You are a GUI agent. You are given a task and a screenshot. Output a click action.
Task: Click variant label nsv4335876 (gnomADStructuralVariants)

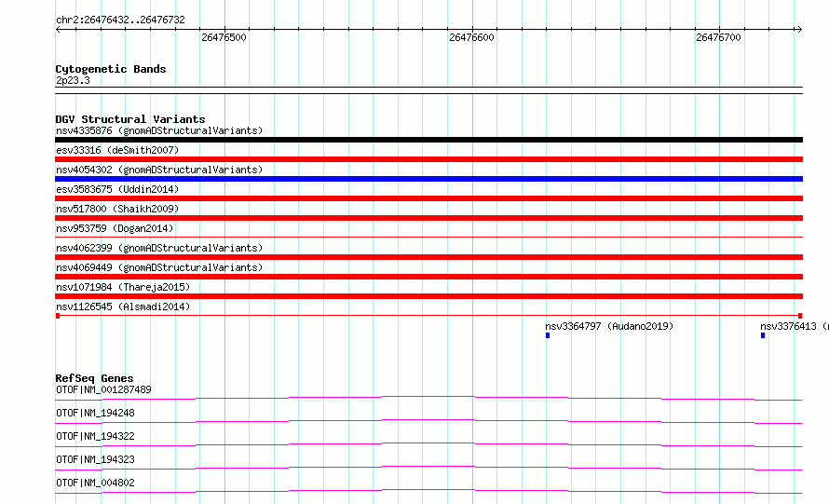tap(159, 130)
